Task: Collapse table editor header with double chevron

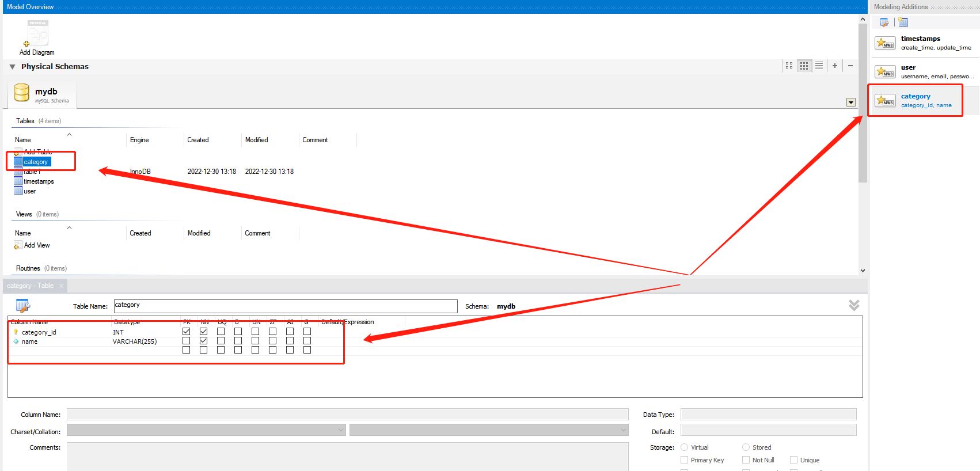Action: (854, 305)
